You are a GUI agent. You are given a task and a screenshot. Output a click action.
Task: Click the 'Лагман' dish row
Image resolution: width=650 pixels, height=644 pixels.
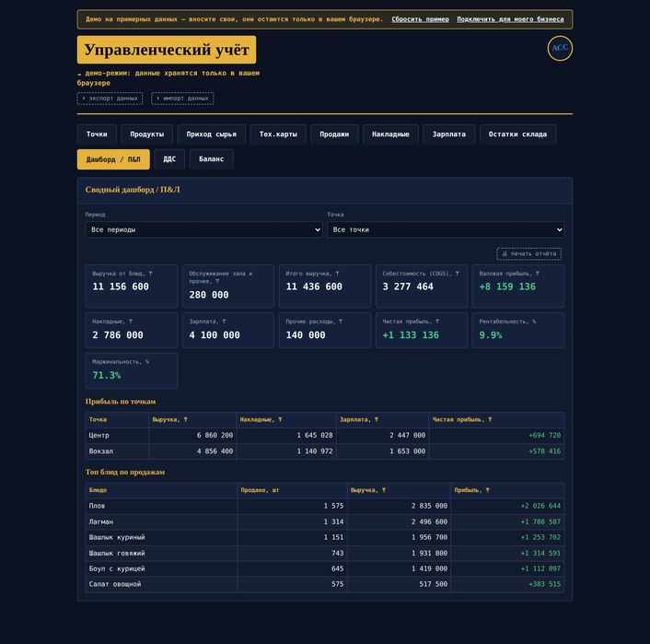[325, 521]
